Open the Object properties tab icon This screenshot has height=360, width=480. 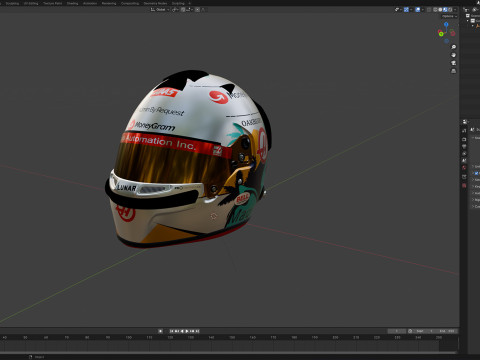click(x=464, y=177)
